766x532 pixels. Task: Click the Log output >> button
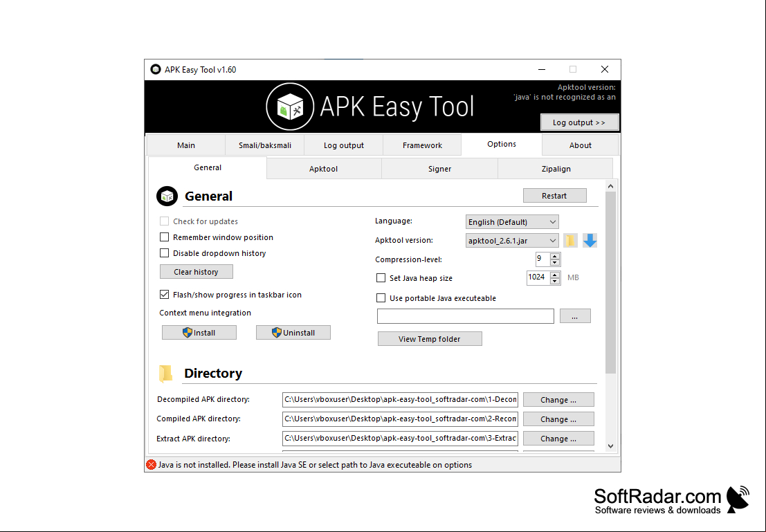pos(579,122)
